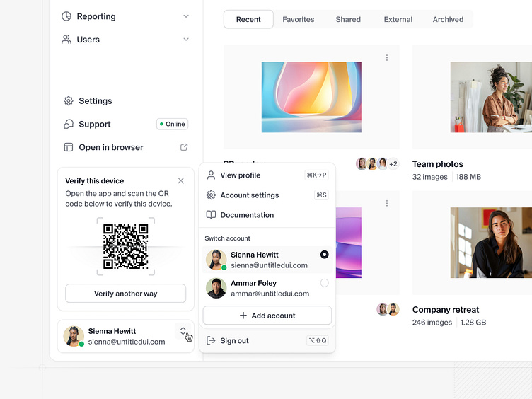Click Ammar Foley's avatar in switch account
The image size is (532, 399).
pos(216,288)
